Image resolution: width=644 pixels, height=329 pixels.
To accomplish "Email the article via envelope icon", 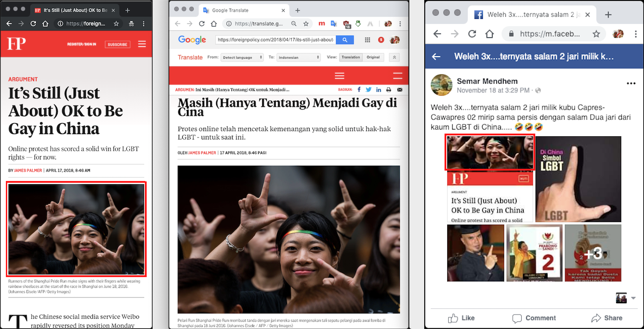I will tap(399, 90).
